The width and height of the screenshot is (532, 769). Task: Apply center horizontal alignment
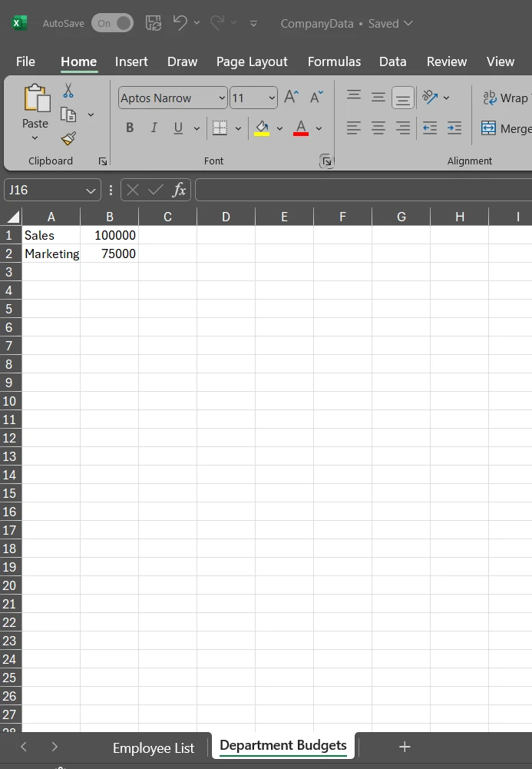(x=378, y=128)
